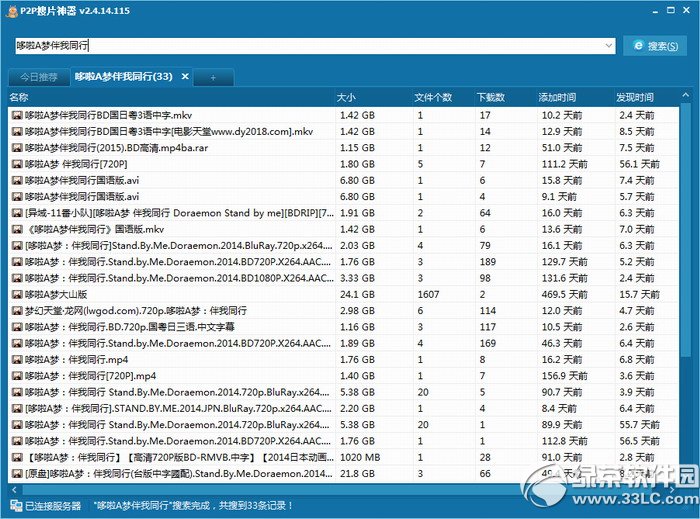Viewport: 700px width, 519px height.
Task: Click file icon of 哆啦A梦大山版 row
Action: point(17,295)
